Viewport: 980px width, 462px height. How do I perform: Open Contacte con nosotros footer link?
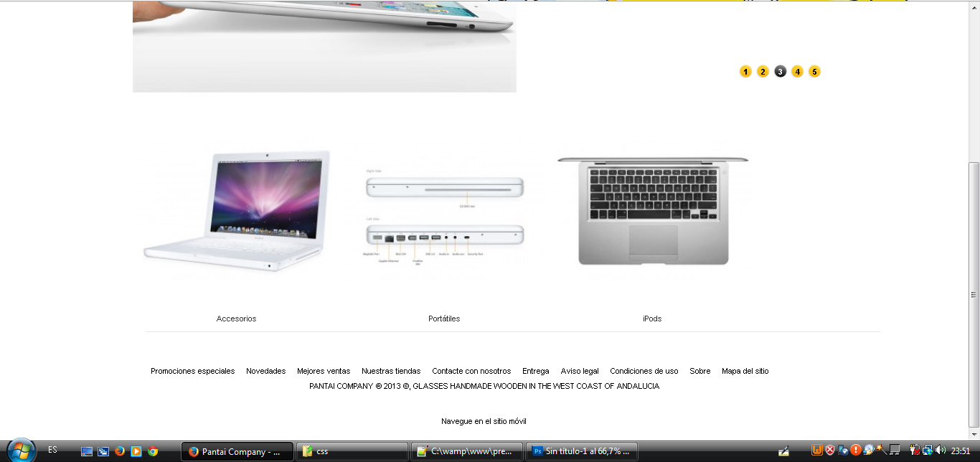point(471,371)
